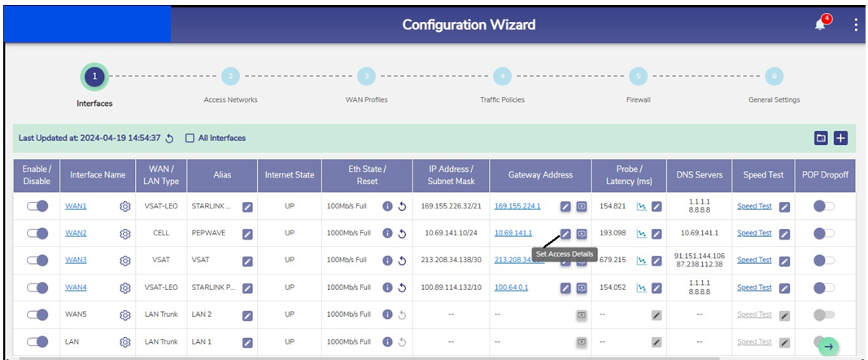Edit the PEPWAVE alias
This screenshot has width=868, height=360.
coord(247,234)
